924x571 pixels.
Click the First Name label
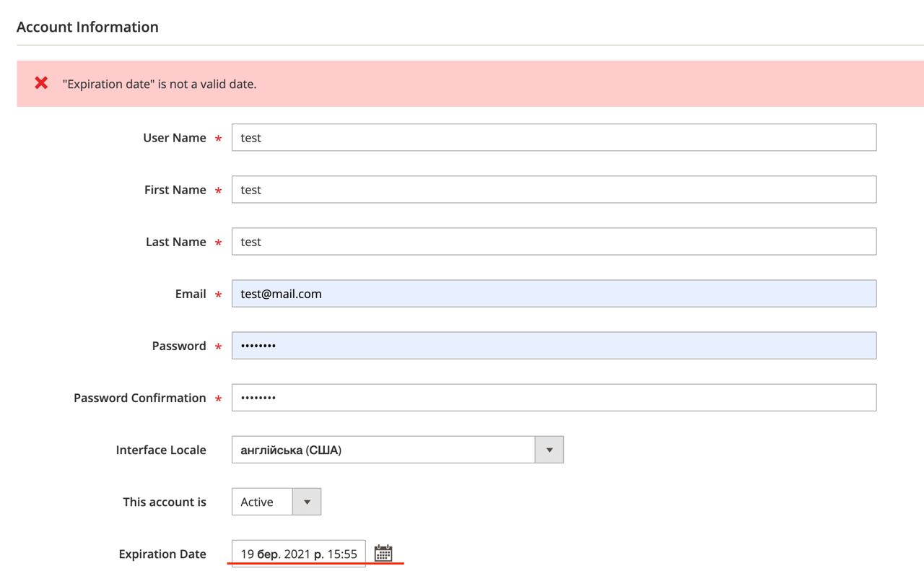[x=175, y=190]
